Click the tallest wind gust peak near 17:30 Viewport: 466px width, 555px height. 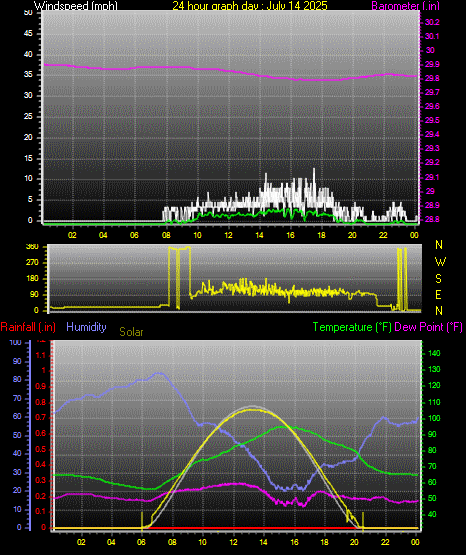click(313, 170)
